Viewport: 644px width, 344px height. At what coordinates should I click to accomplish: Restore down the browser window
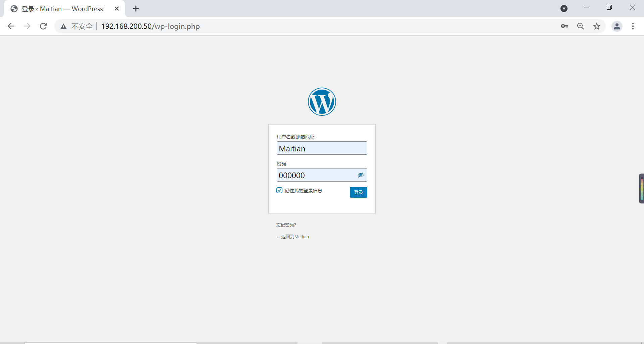pos(609,7)
